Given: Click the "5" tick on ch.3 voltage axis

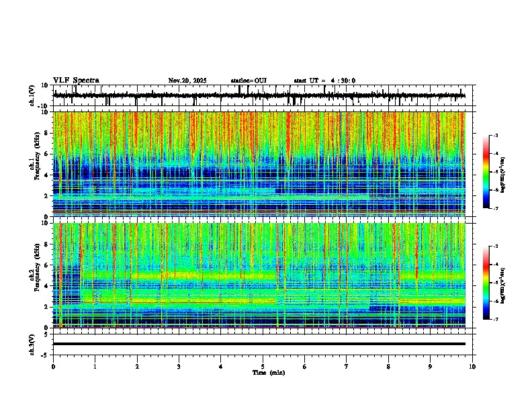Looking at the screenshot, I should point(46,334).
